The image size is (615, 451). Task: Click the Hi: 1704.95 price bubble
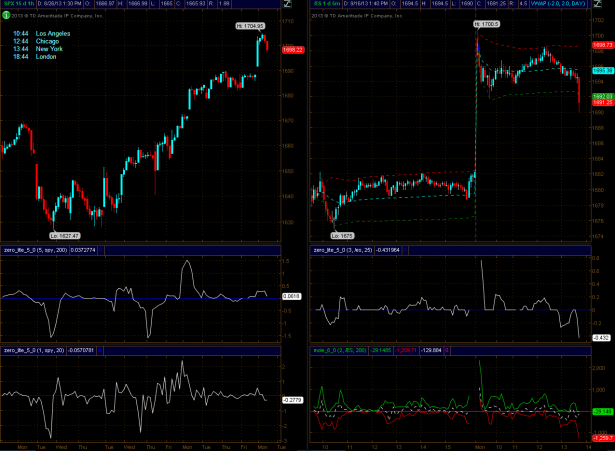[250, 24]
